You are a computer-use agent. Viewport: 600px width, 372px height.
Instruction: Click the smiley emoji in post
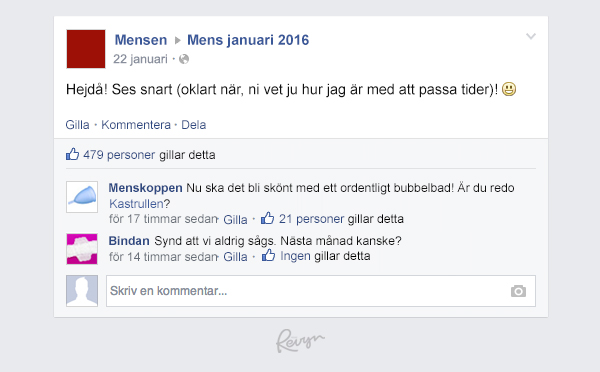(509, 89)
